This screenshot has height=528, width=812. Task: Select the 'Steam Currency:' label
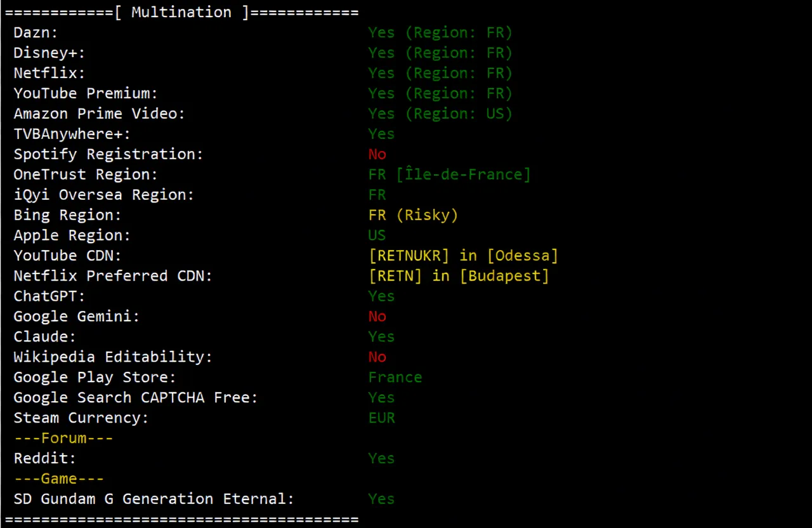[81, 418]
